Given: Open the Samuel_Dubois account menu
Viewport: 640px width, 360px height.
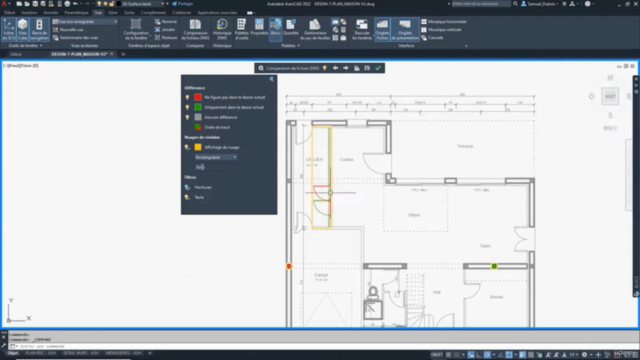Looking at the screenshot, I should (541, 4).
